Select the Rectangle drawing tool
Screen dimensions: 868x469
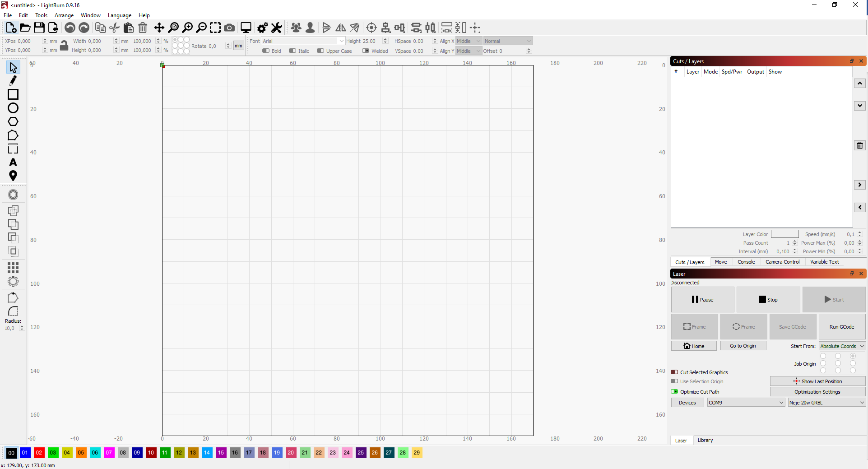click(x=13, y=94)
